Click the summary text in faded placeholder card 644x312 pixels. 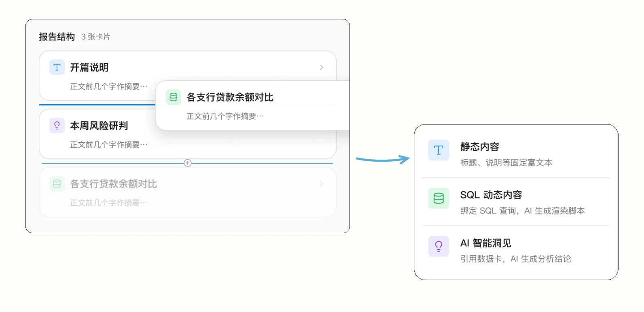109,203
